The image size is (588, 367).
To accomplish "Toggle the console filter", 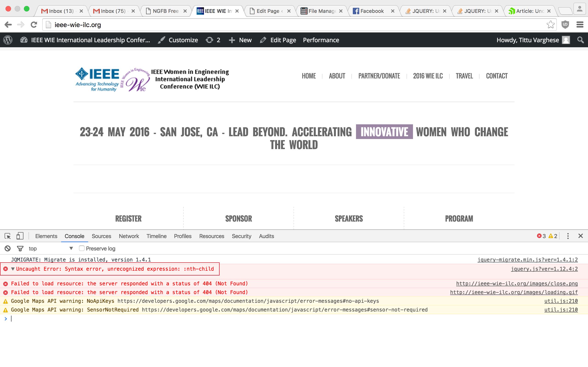I will pos(20,248).
